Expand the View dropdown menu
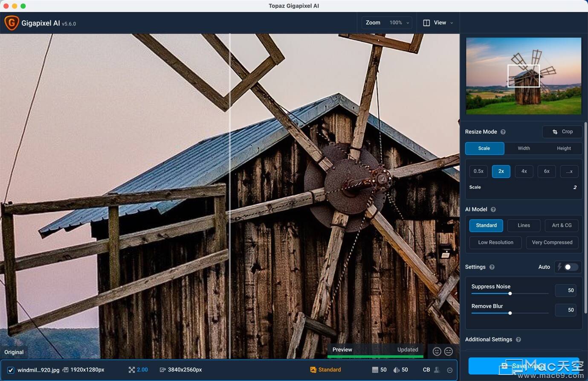 tap(438, 23)
